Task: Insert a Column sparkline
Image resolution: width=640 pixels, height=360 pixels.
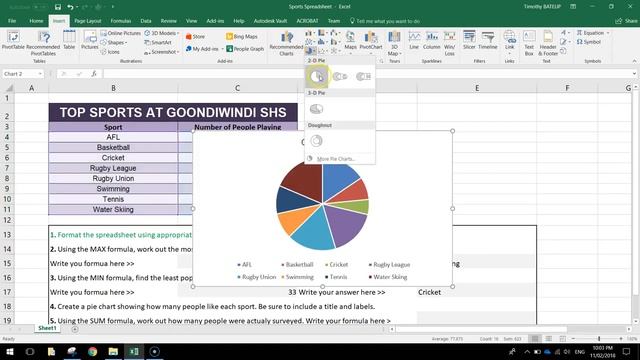Action: coord(431,40)
